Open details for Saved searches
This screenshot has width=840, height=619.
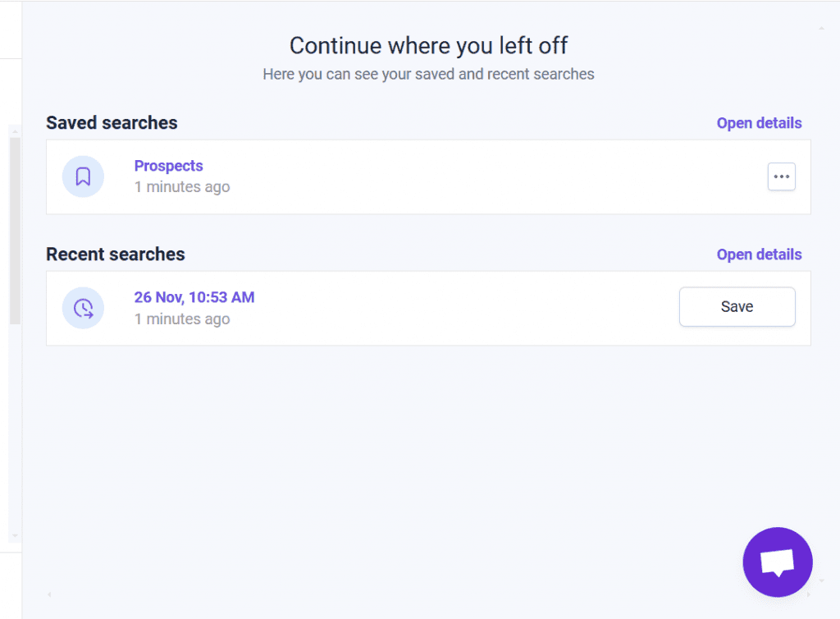click(759, 122)
